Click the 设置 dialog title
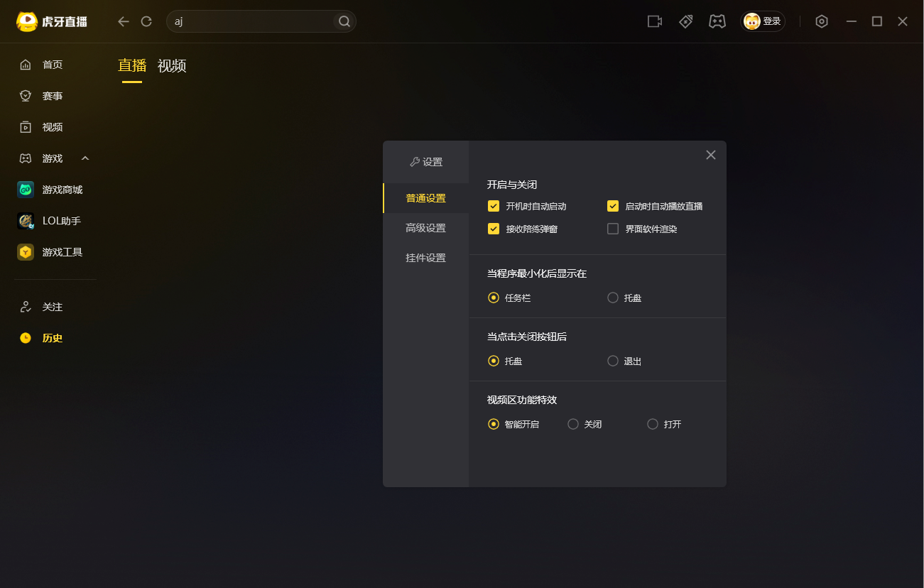The width and height of the screenshot is (924, 588). point(426,162)
